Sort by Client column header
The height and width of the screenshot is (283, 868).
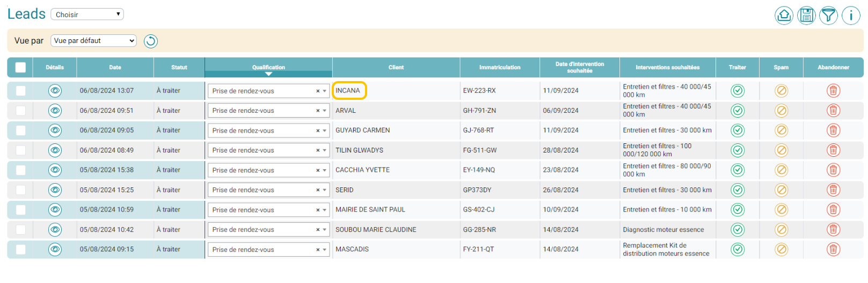(x=396, y=68)
